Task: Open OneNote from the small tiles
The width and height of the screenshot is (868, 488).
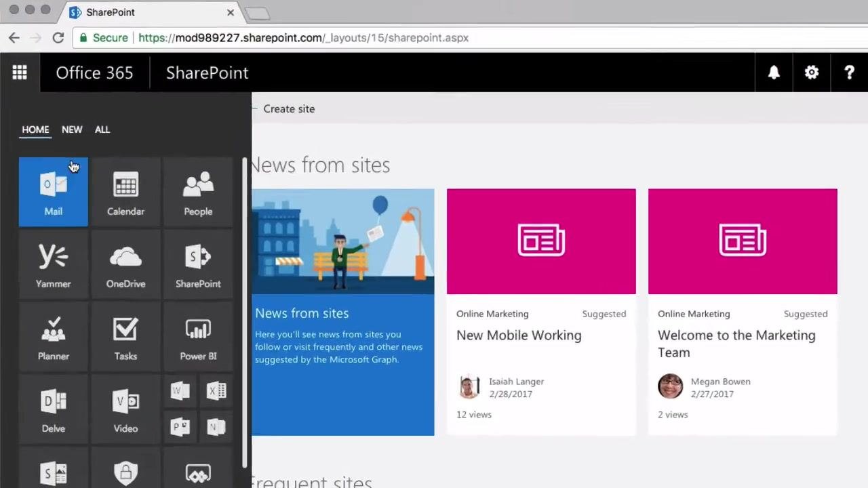Action: (x=216, y=427)
